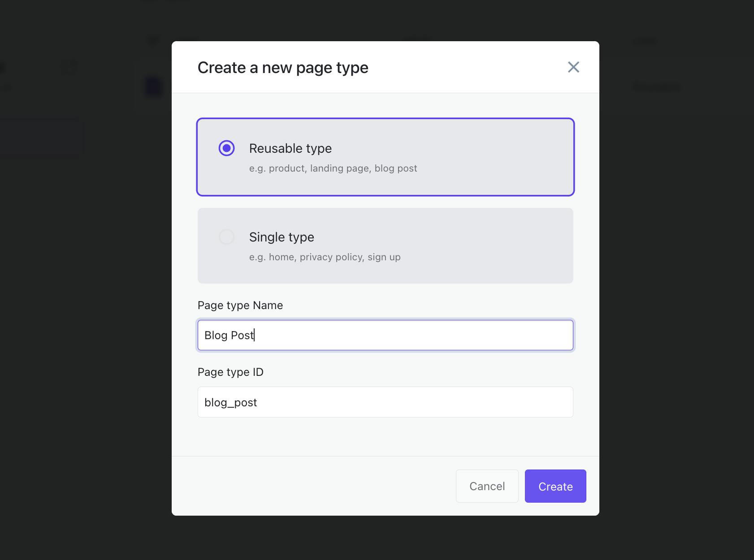Click the Page type Name label
Screen dimensions: 754x560
point(240,305)
